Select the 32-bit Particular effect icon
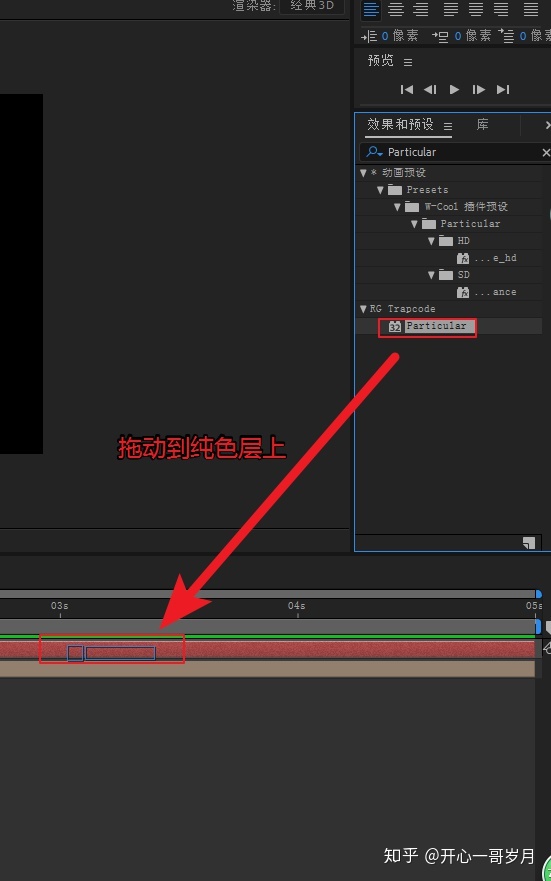Screen dimensions: 551x881 (395, 326)
